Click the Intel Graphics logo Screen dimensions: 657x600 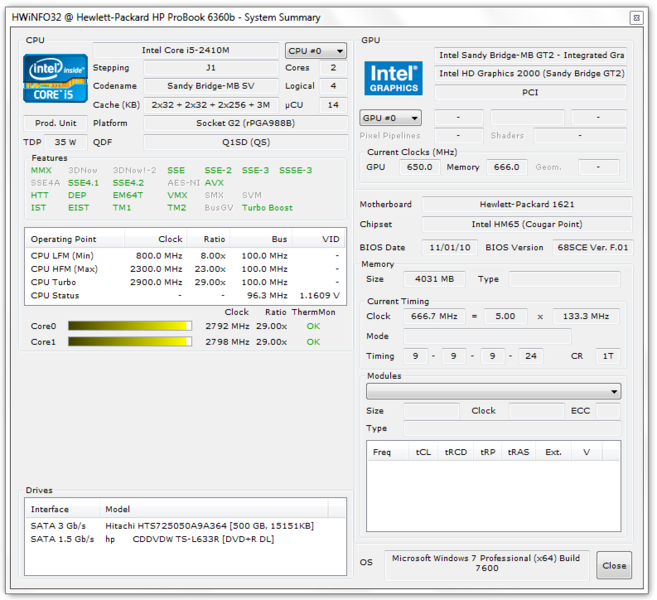pos(393,78)
